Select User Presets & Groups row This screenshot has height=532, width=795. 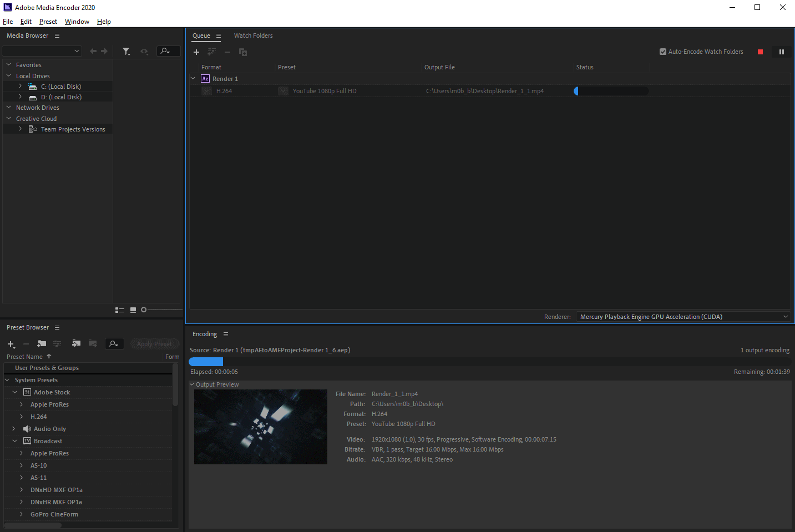(88, 368)
